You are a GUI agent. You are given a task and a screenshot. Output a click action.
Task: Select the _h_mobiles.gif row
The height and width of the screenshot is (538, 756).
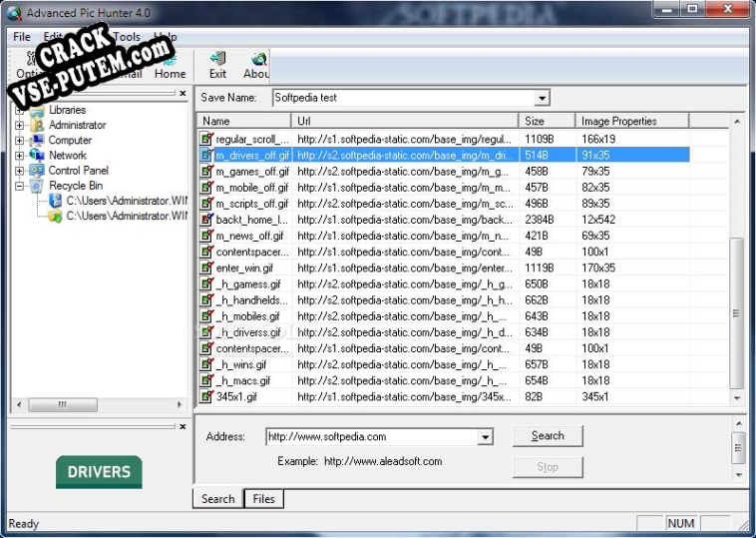444,316
